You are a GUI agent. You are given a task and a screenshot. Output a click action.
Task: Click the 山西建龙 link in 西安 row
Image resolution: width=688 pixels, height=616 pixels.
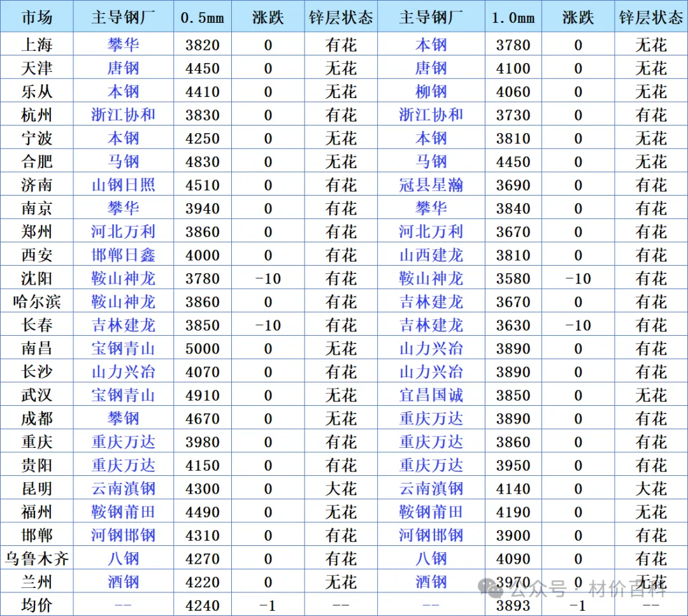click(x=431, y=255)
